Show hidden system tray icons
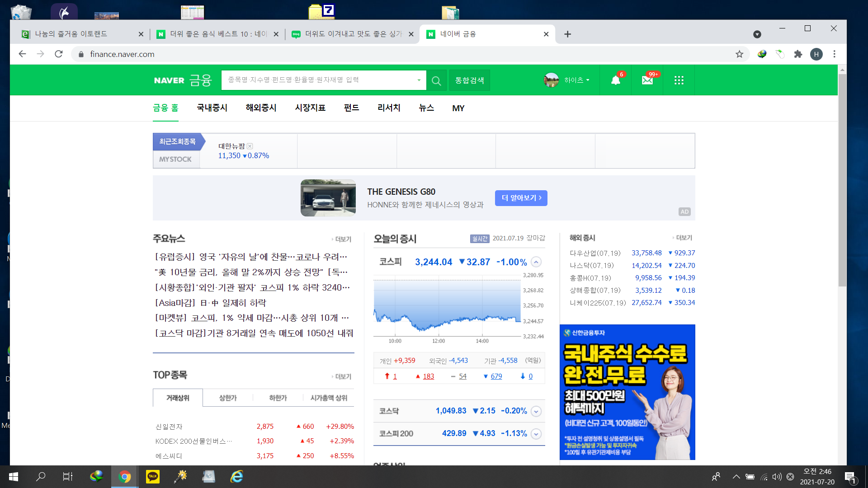This screenshot has height=488, width=868. [x=736, y=477]
